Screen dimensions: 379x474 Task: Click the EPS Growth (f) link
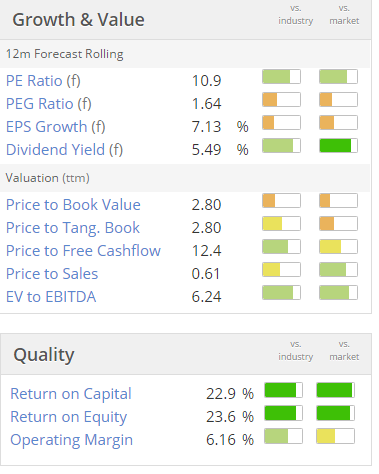[56, 127]
